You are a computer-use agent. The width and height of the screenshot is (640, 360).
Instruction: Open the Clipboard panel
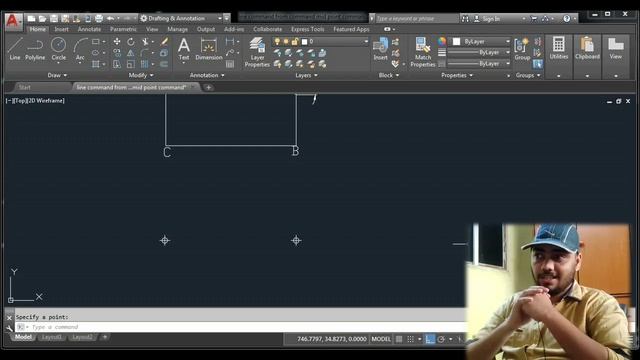tap(587, 48)
